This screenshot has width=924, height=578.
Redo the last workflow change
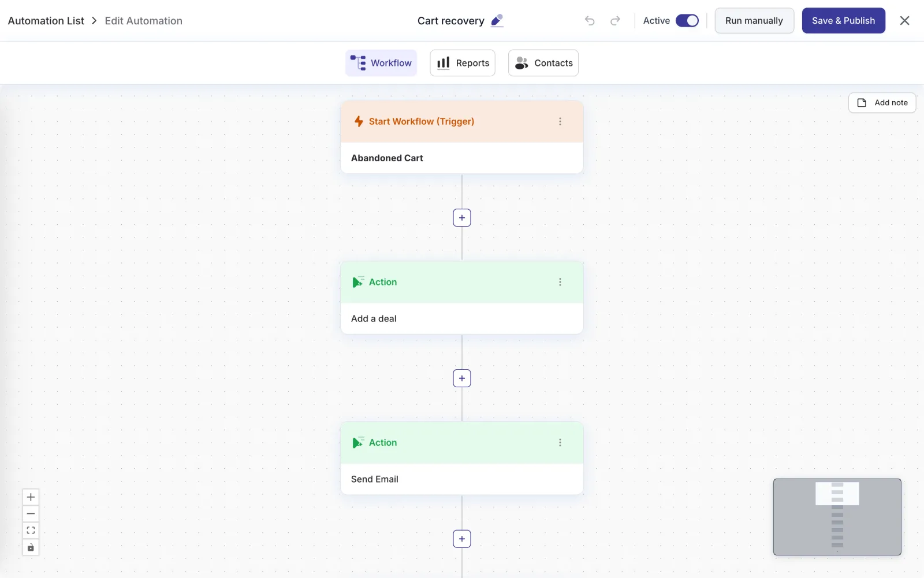615,21
